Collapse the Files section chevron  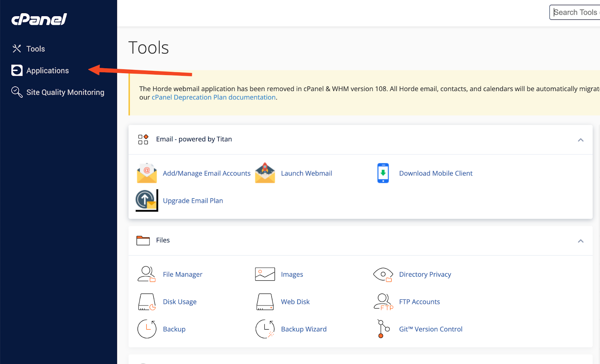click(x=580, y=241)
